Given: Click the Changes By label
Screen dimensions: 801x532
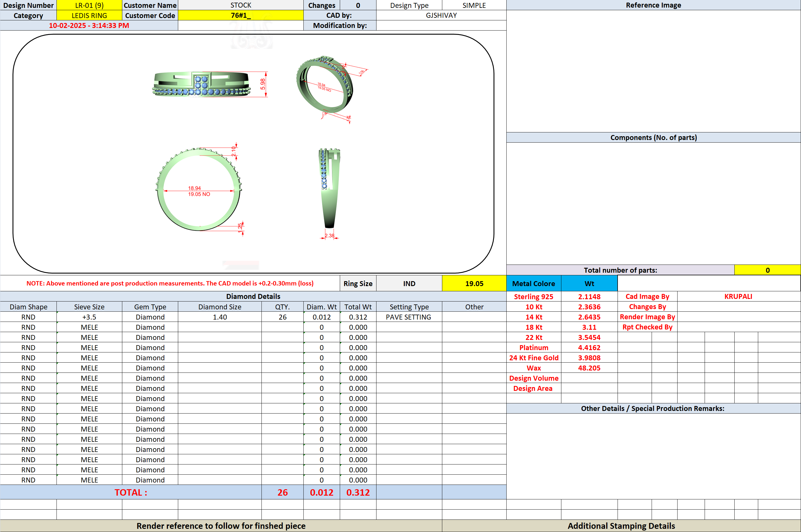Looking at the screenshot, I should point(647,307).
